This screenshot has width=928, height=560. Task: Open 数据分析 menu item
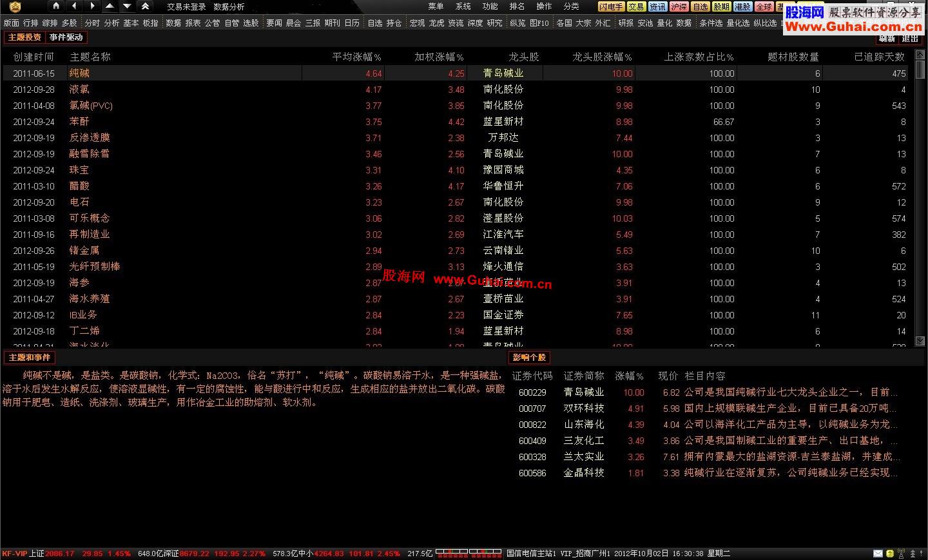coord(229,6)
